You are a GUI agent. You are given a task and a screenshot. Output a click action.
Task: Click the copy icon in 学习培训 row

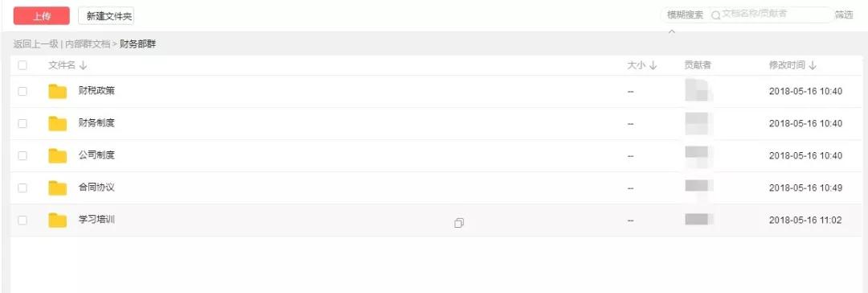(459, 222)
